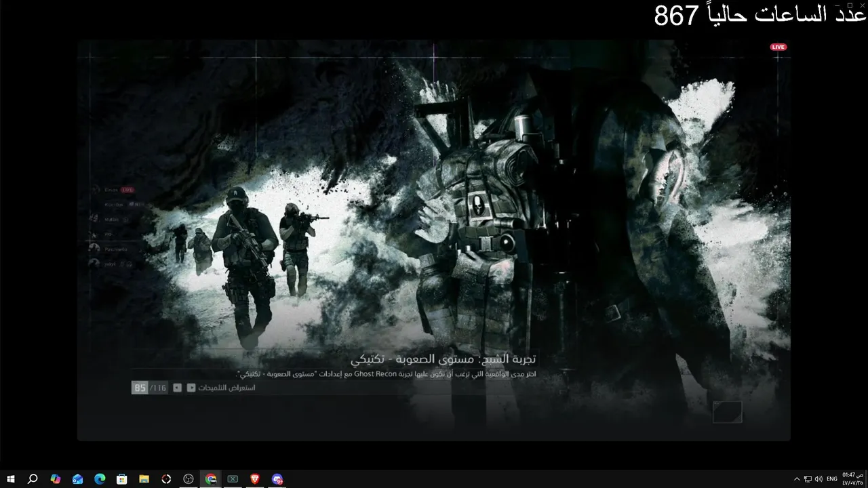Click the LIVE indicator badge
The height and width of the screenshot is (488, 868).
(778, 47)
